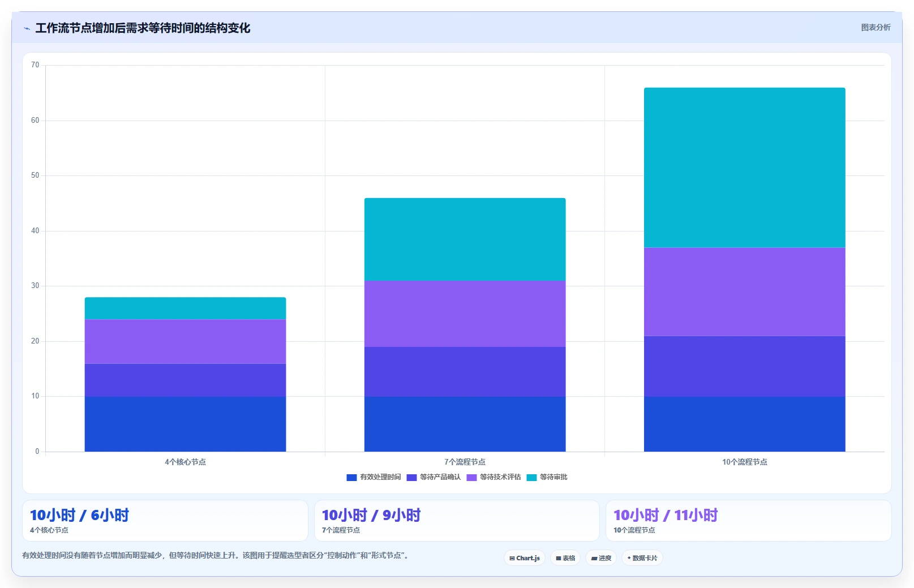The height and width of the screenshot is (588, 914).
Task: Click the y-axis tick label 0
Action: tap(37, 452)
